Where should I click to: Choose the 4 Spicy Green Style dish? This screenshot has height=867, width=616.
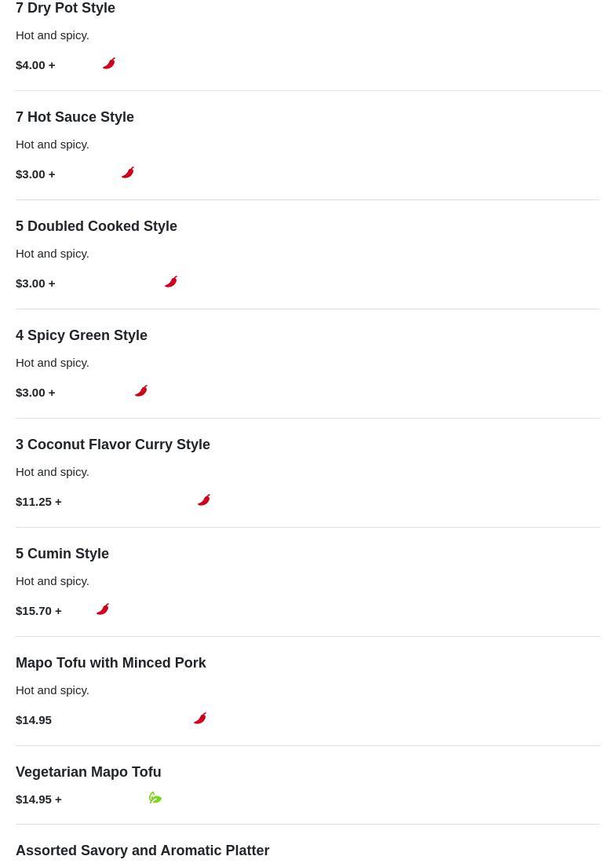coord(82,335)
